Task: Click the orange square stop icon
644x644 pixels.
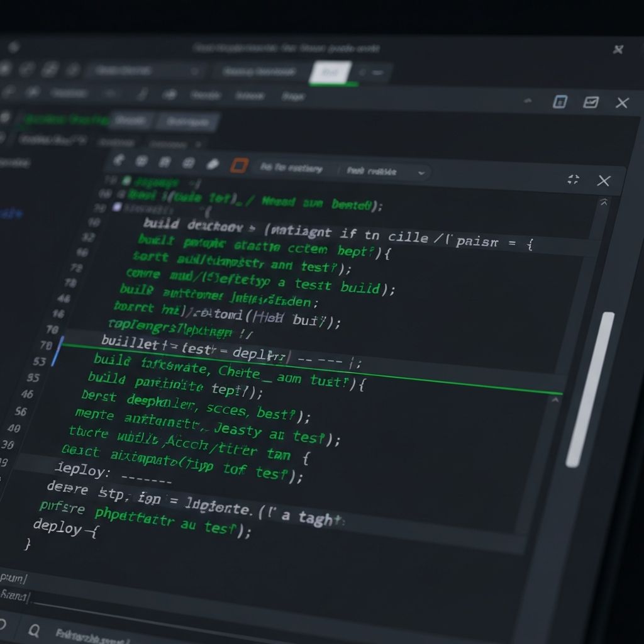Action: pos(238,165)
